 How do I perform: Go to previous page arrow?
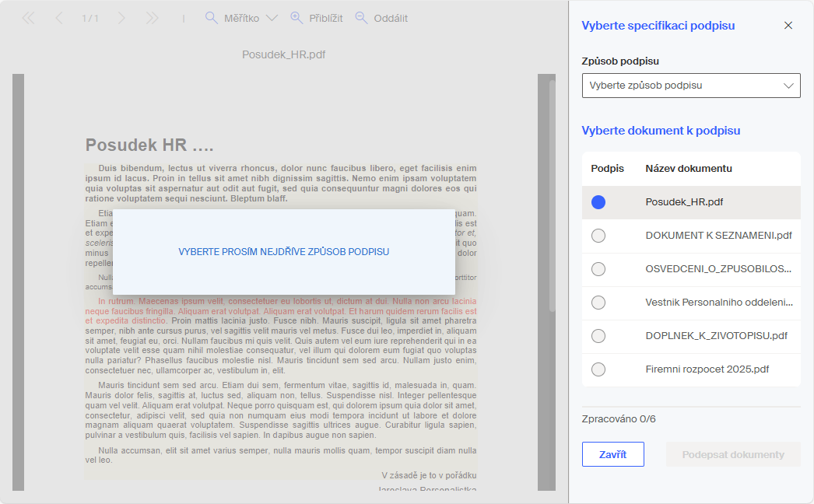pyautogui.click(x=59, y=18)
